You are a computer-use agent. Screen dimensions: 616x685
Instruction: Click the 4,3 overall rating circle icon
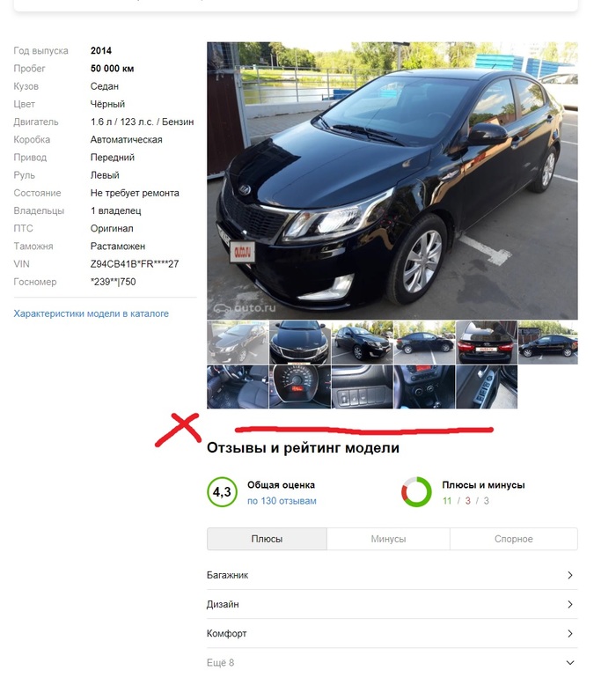pos(222,492)
